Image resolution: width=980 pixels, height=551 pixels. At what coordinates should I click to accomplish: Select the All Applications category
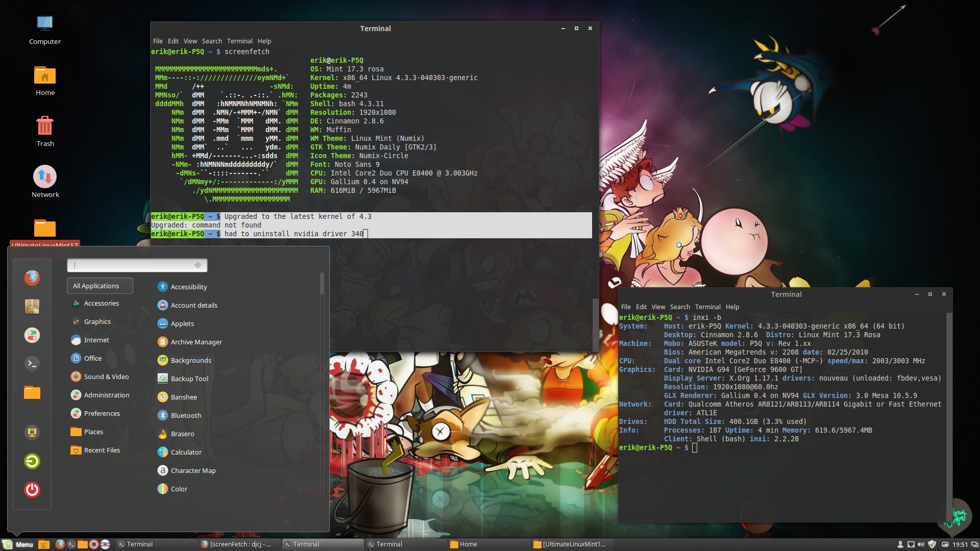coord(100,286)
